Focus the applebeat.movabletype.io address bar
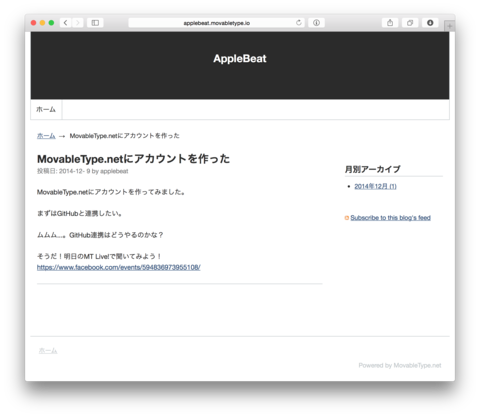 click(216, 23)
